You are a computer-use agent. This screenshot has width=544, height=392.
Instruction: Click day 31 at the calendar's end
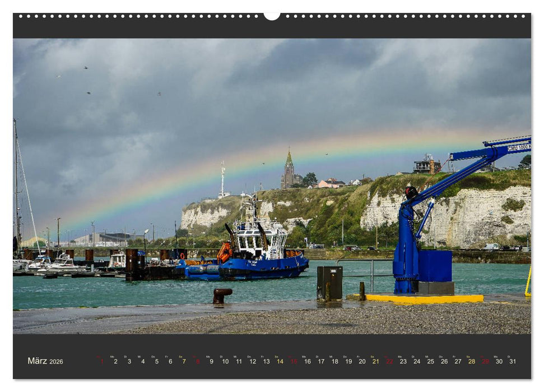point(512,361)
